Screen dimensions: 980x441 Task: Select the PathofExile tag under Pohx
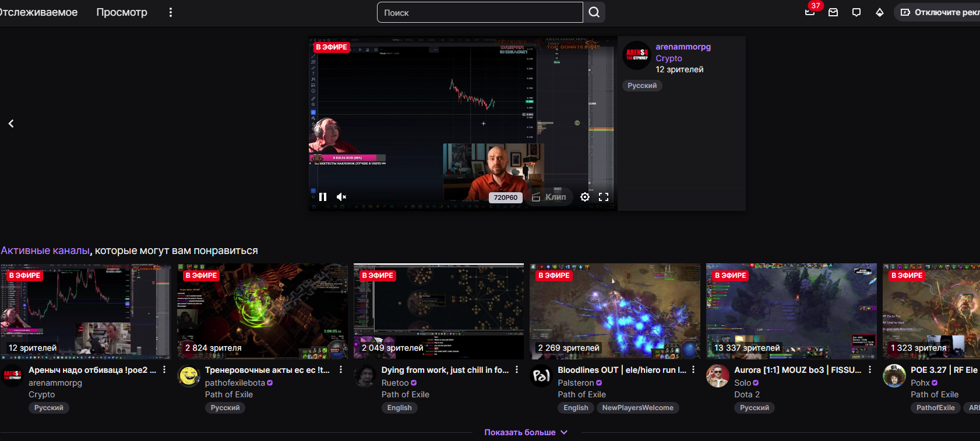point(936,408)
